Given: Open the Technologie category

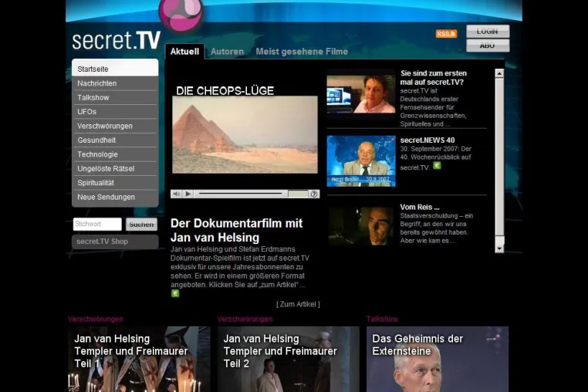Looking at the screenshot, I should click(x=115, y=154).
